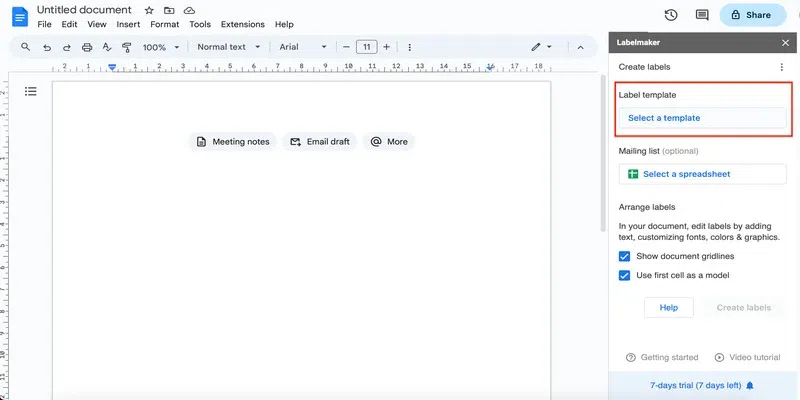Click the Labelmaker Help button
800x400 pixels.
pos(668,308)
